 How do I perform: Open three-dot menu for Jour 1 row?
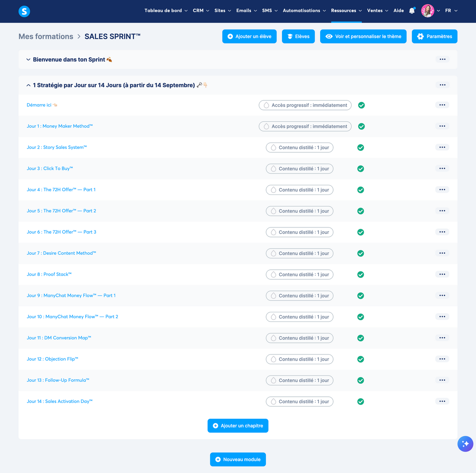coord(442,126)
